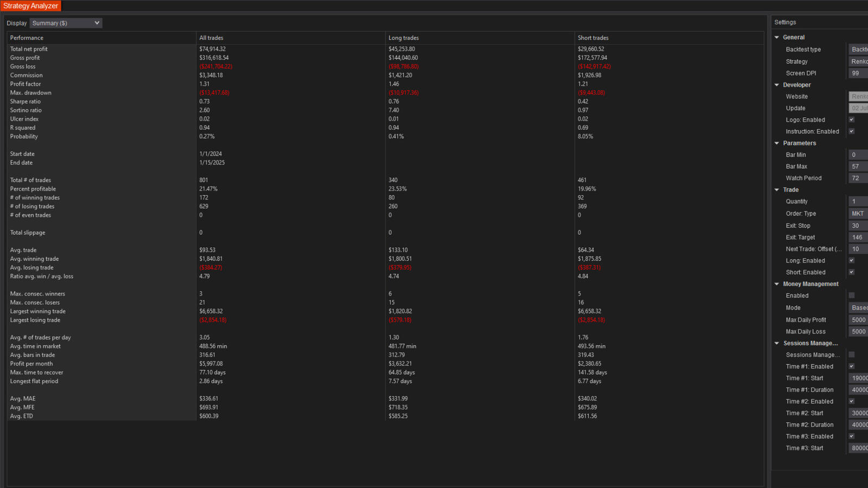868x488 pixels.
Task: Uncheck the Logo: Enabled checkbox
Action: tap(851, 120)
